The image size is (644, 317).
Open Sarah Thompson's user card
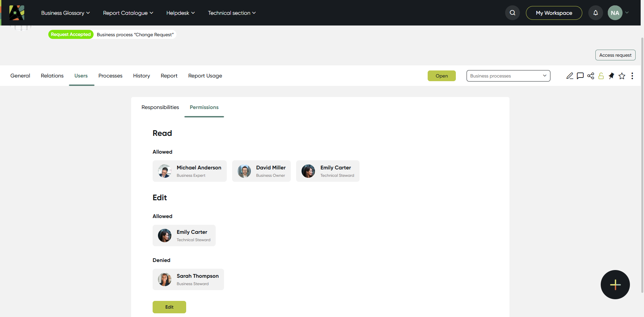click(x=188, y=279)
